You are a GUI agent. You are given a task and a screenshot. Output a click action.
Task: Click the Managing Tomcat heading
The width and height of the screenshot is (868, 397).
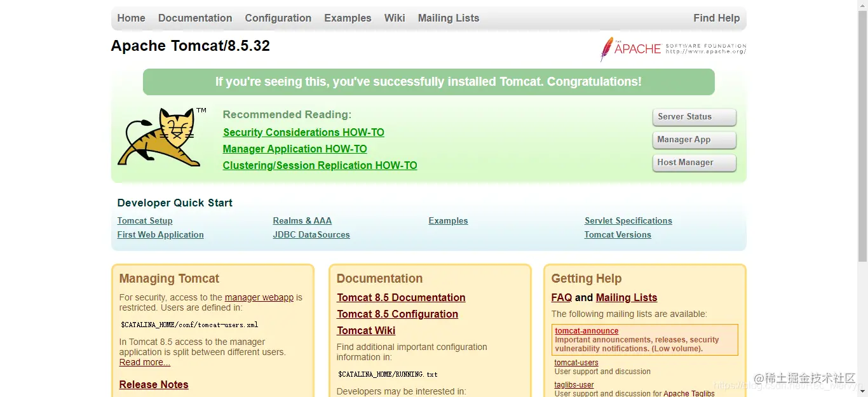(169, 278)
